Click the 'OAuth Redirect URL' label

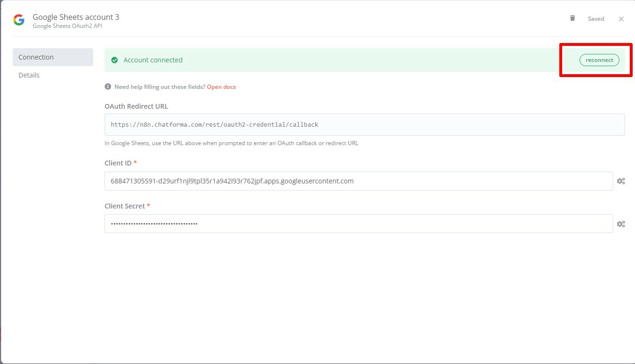(136, 106)
